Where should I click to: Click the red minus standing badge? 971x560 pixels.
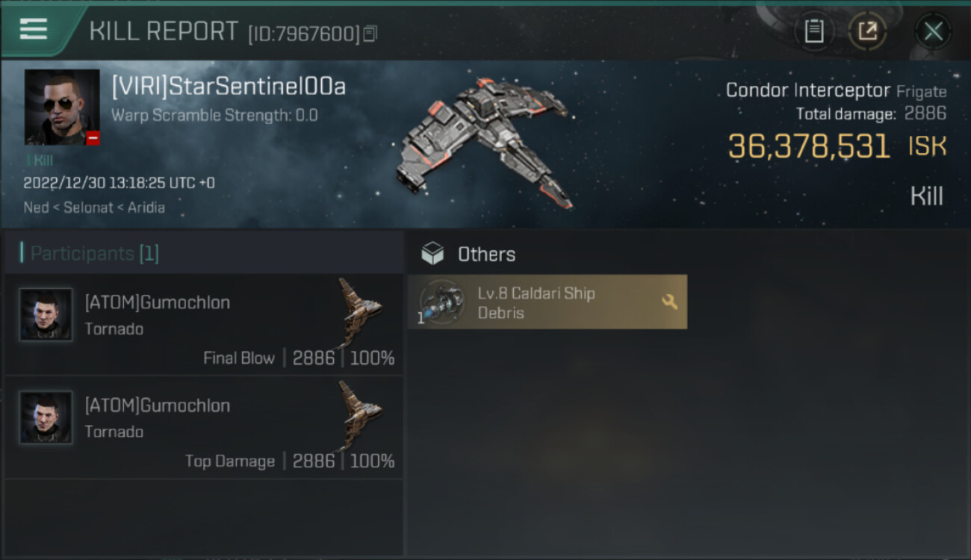pos(93,137)
